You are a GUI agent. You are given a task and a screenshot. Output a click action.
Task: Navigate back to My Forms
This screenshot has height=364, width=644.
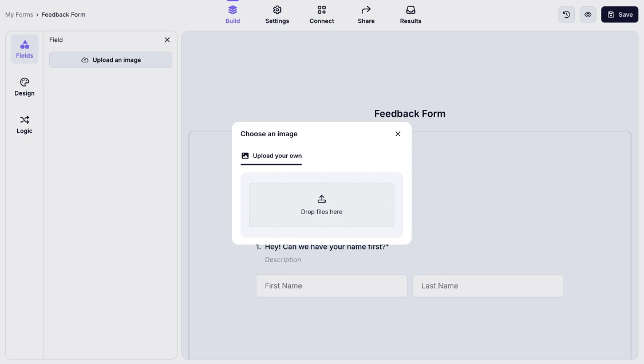tap(19, 14)
